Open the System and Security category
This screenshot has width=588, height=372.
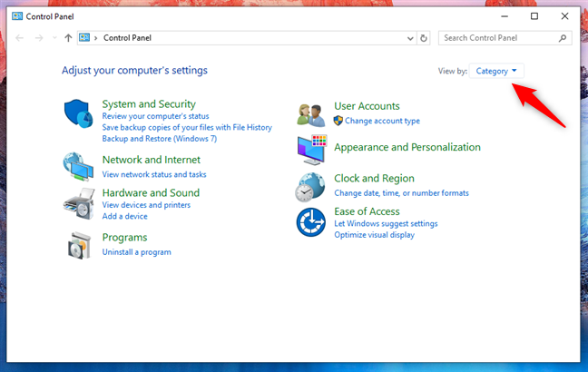[149, 103]
